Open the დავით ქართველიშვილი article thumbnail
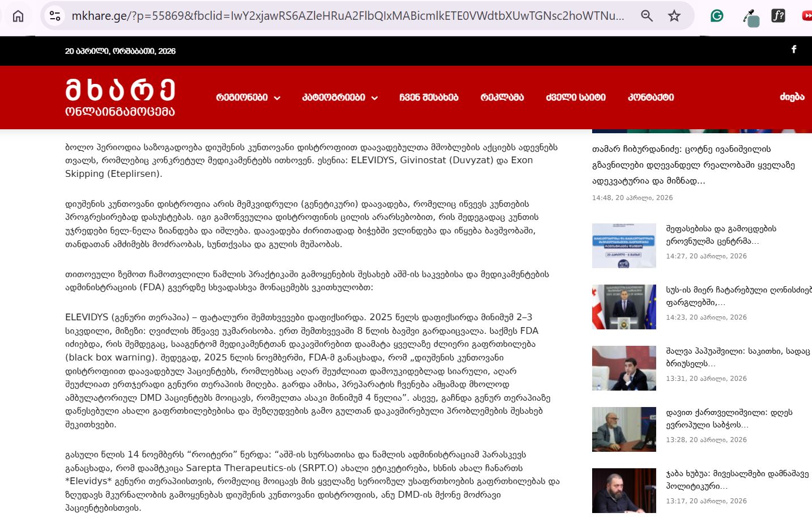 624,430
